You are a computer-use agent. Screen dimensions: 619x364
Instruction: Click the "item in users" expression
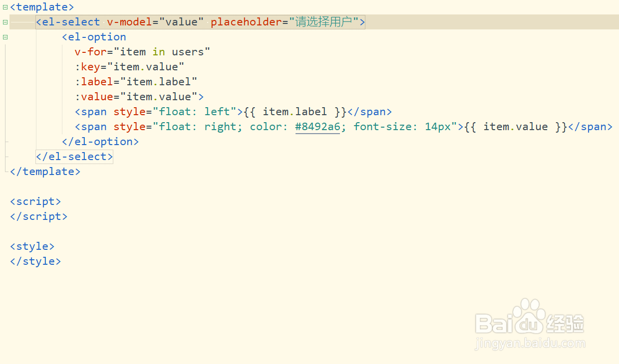[162, 52]
